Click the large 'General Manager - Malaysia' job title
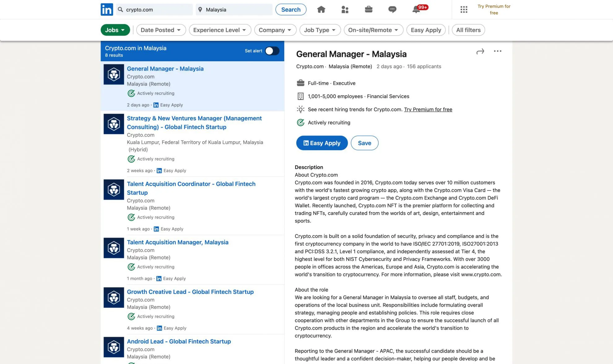Screen dimensions: 613x364 351,54
